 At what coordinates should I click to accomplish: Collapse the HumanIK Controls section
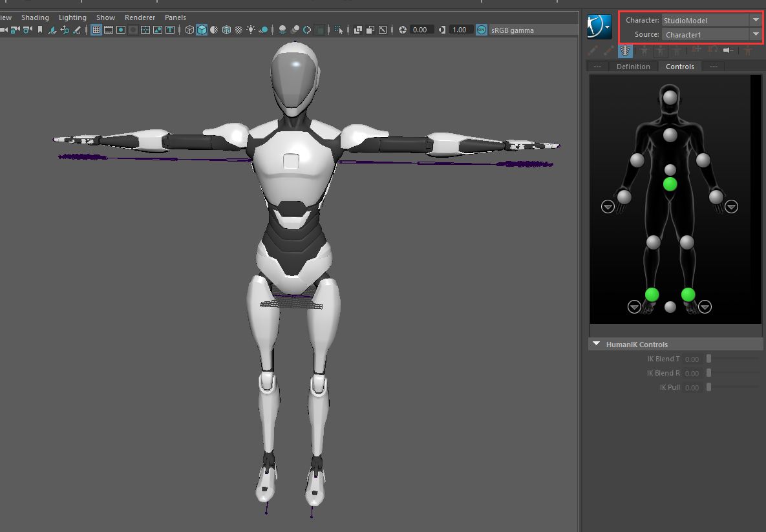597,345
